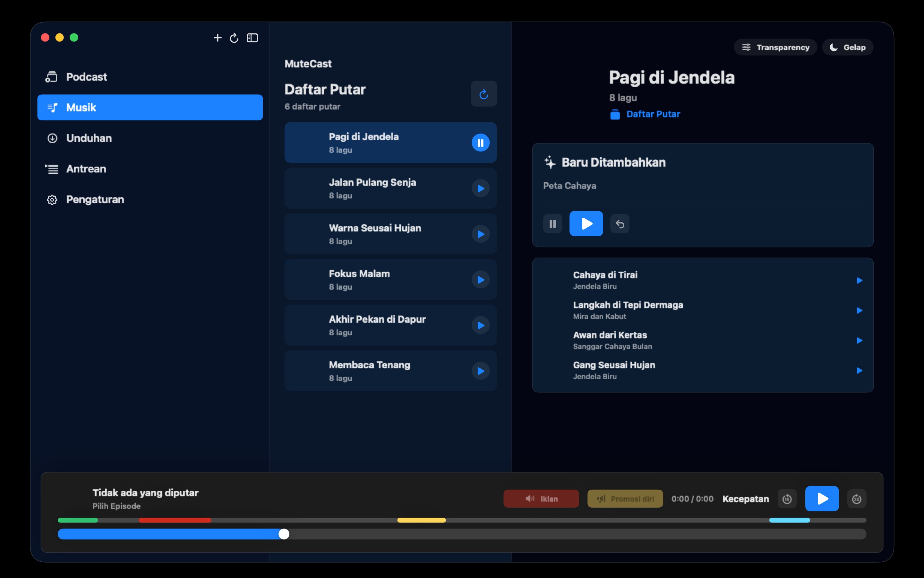Open the Kecepatan speed control
The image size is (924, 578).
[745, 499]
